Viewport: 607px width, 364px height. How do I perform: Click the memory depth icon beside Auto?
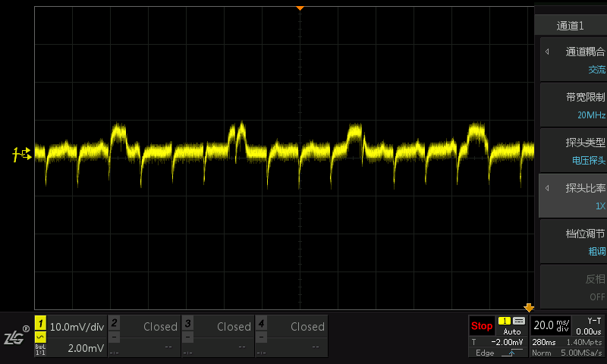519,321
